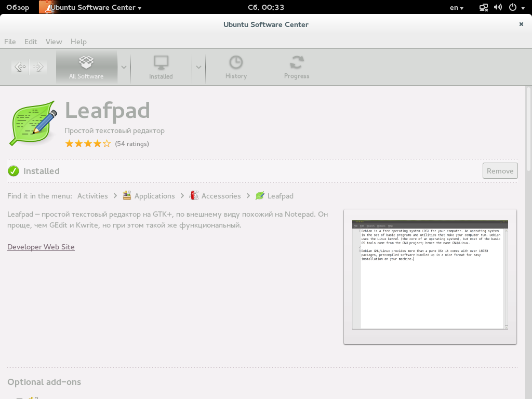Viewport: 532px width, 399px height.
Task: Open the Ubuntu Software Center app menu
Action: click(x=90, y=7)
